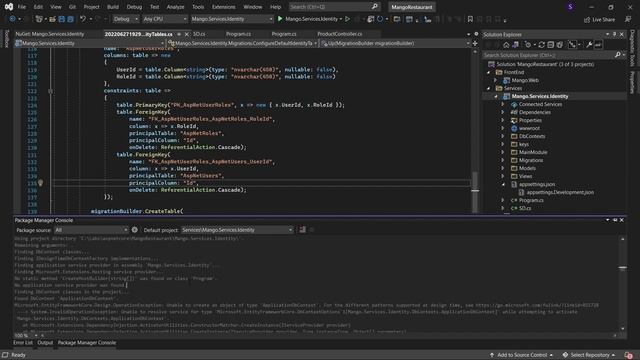Screen dimensions: 640x360
Task: Expand the Migrations folder node
Action: (503, 160)
